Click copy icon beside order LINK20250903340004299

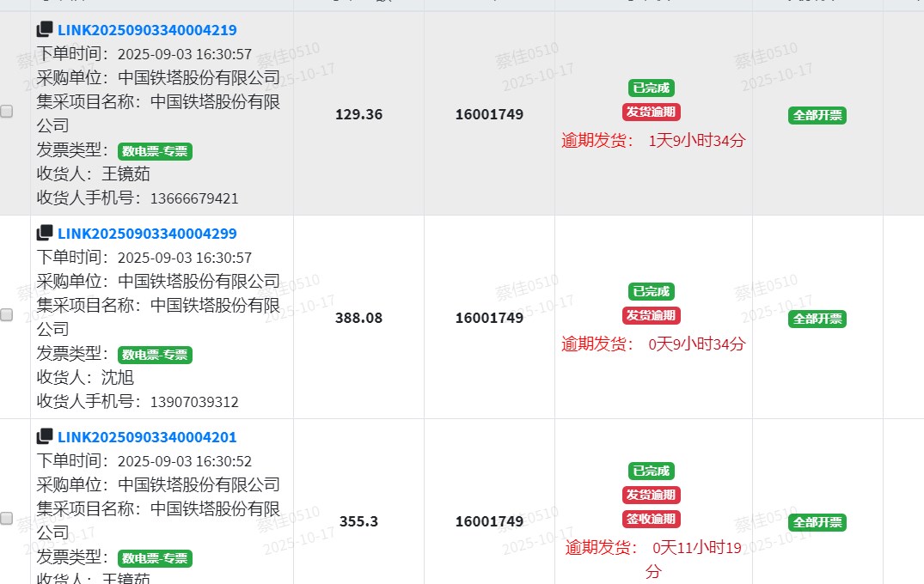click(45, 234)
